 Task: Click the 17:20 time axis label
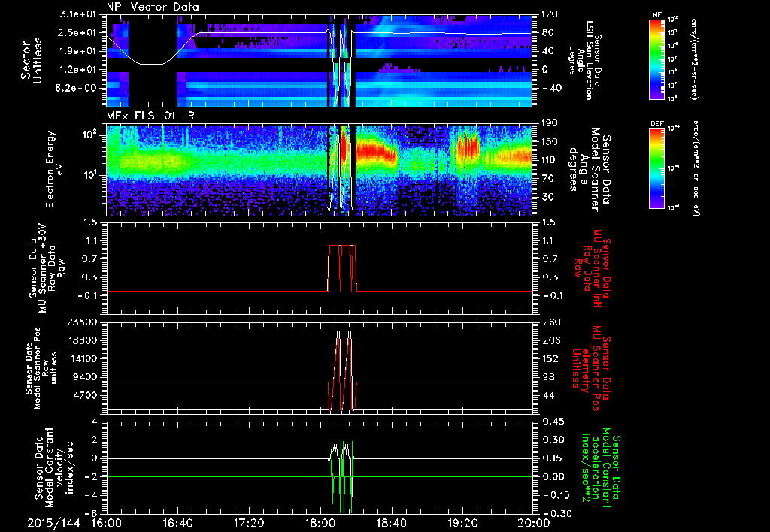click(x=249, y=523)
